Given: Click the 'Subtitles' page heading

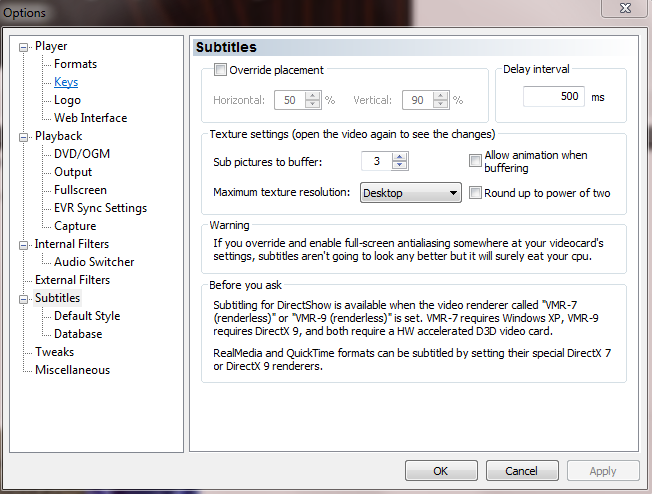Looking at the screenshot, I should [226, 47].
